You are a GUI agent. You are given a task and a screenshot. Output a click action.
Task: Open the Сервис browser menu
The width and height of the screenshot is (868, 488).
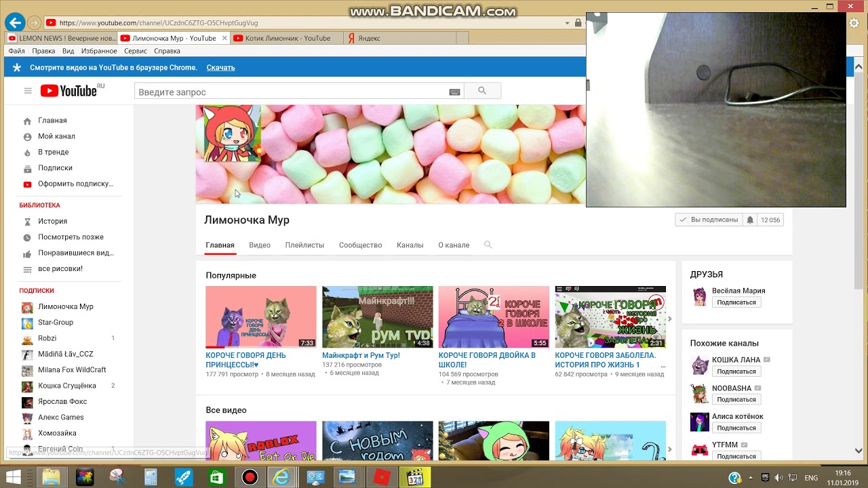click(x=136, y=51)
